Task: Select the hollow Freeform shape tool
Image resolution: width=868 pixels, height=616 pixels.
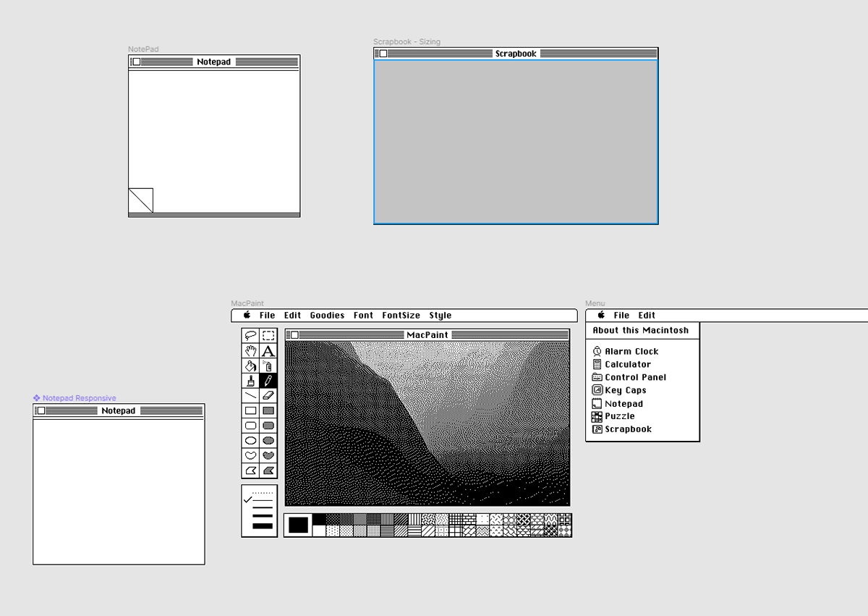Action: [x=251, y=455]
